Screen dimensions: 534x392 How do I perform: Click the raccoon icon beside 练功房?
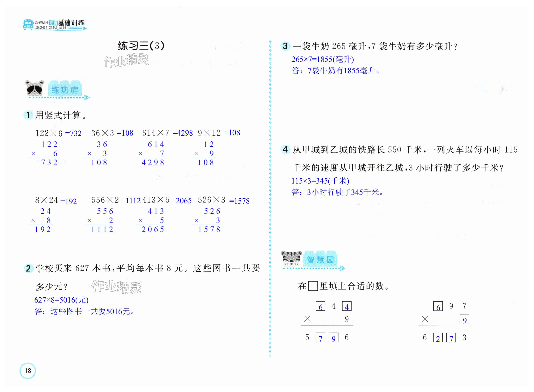click(x=35, y=88)
